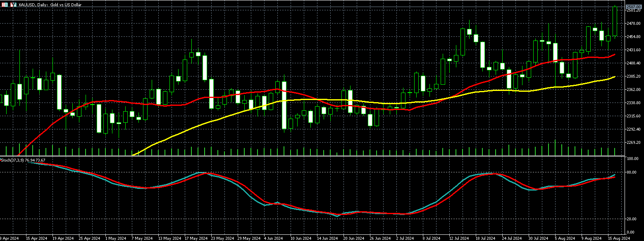Screen dimensions: 644x241
Task: Click the 2269.20 price on the scale
Action: [633, 143]
